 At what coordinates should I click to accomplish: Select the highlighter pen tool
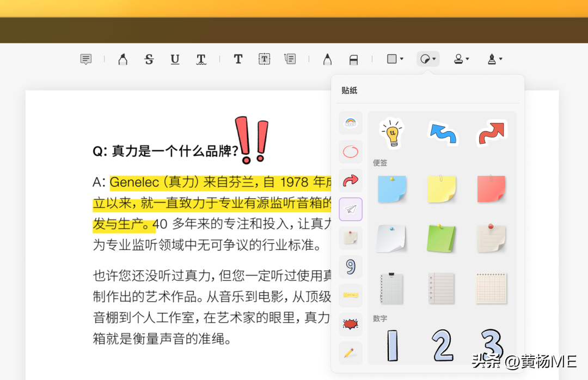pos(122,59)
